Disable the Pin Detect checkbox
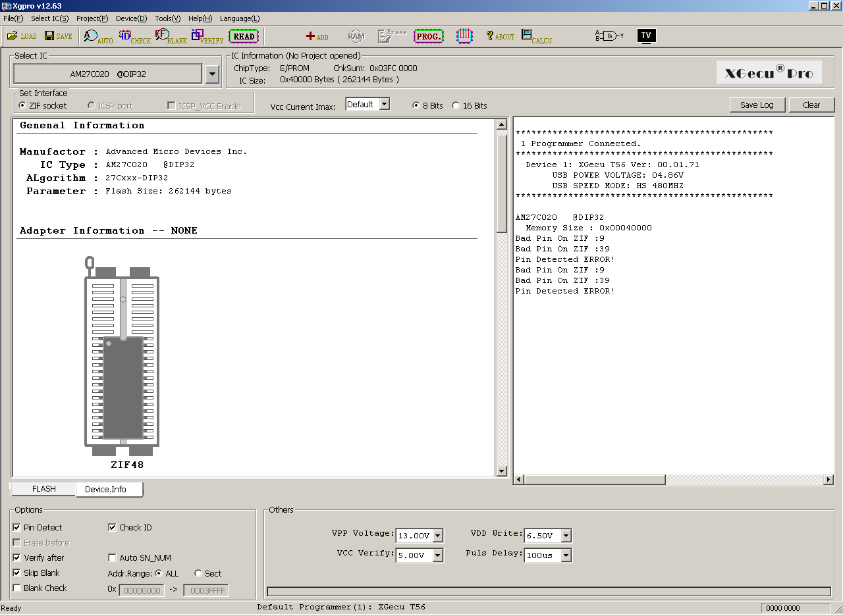This screenshot has width=843, height=616. point(16,528)
